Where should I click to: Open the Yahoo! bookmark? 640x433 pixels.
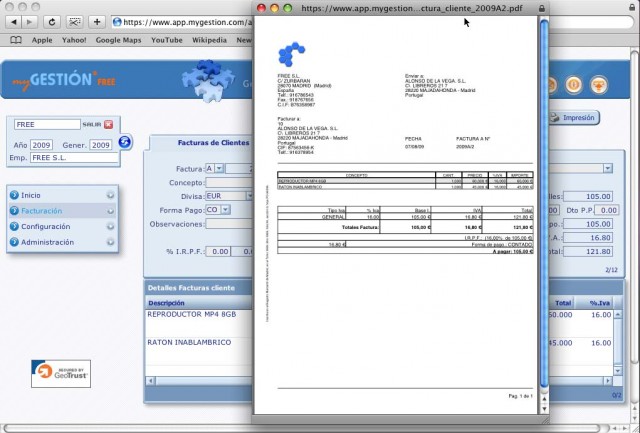click(74, 40)
